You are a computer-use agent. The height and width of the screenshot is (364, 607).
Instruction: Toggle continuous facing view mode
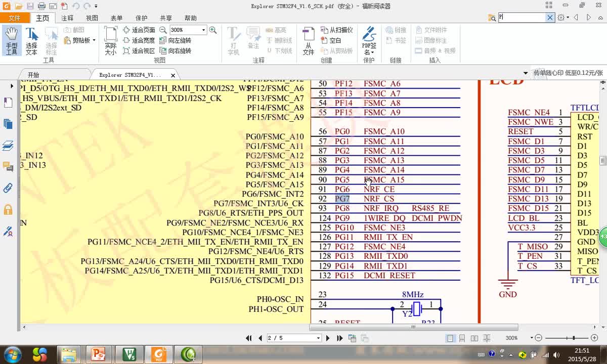487,338
